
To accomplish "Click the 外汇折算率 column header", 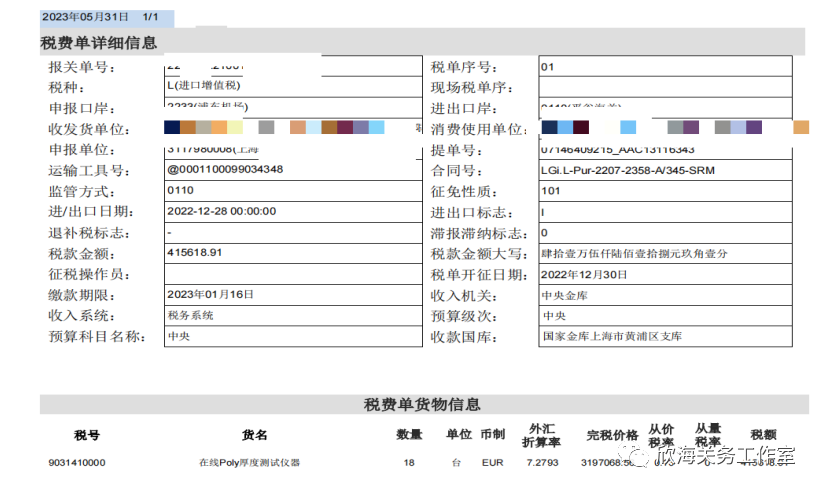I will point(542,435).
